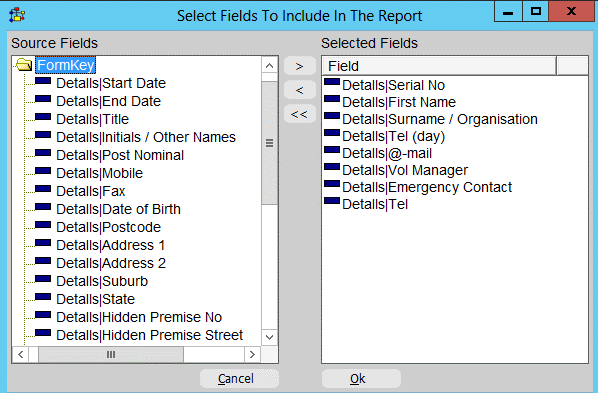Viewport: 598px width, 393px height.
Task: Click the field icon beside Details|Postcode
Action: [43, 225]
